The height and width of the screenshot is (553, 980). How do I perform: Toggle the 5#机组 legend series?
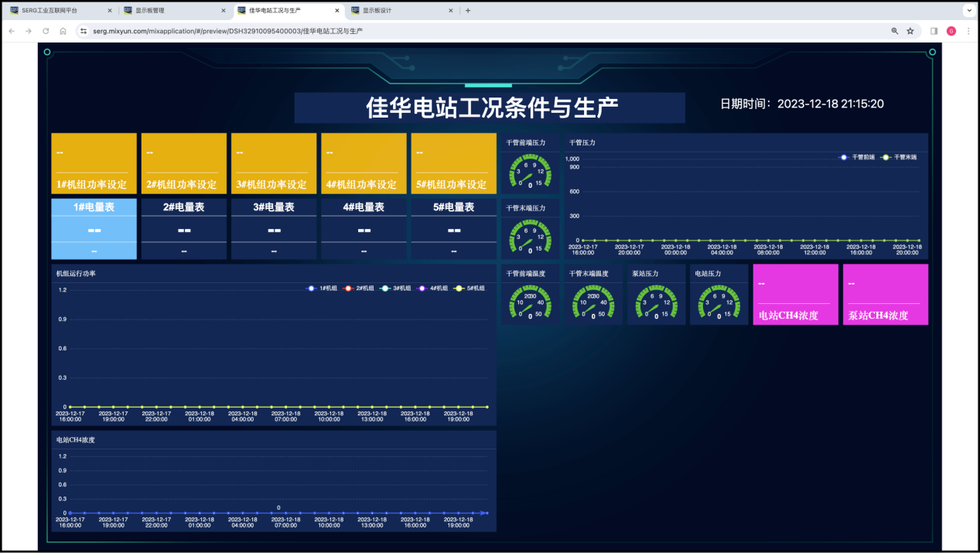pos(470,288)
